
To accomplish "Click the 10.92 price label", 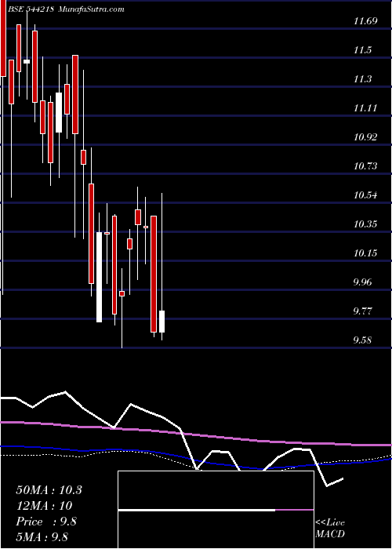I will coord(365,137).
